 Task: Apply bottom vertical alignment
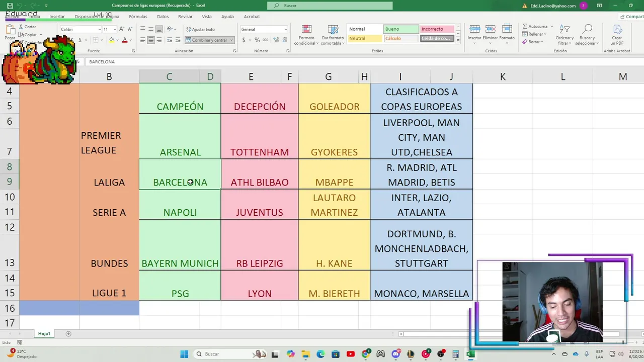(x=159, y=29)
